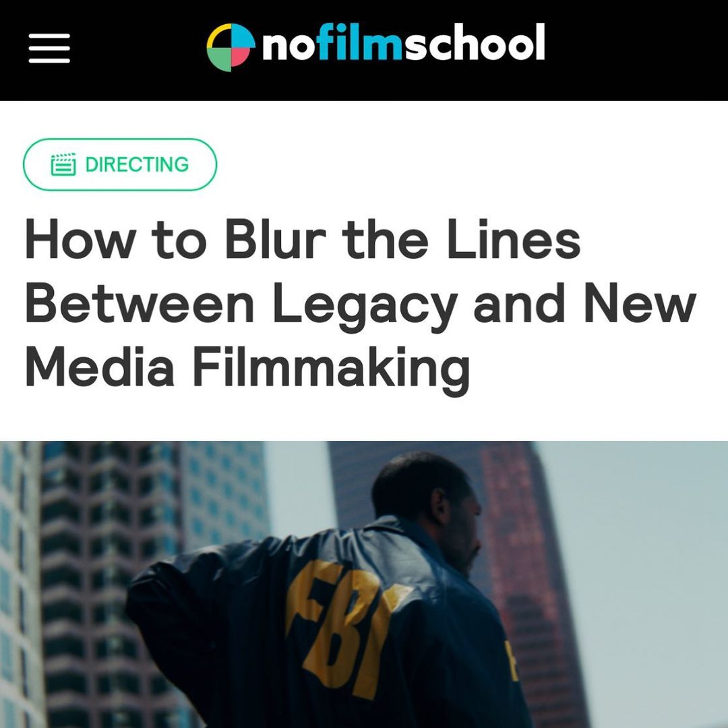
Task: Click the blue "film" part of the wordmark
Action: tap(361, 42)
